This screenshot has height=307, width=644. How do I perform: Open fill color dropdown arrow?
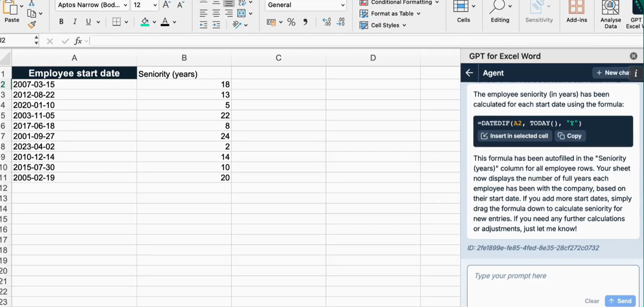pyautogui.click(x=154, y=22)
